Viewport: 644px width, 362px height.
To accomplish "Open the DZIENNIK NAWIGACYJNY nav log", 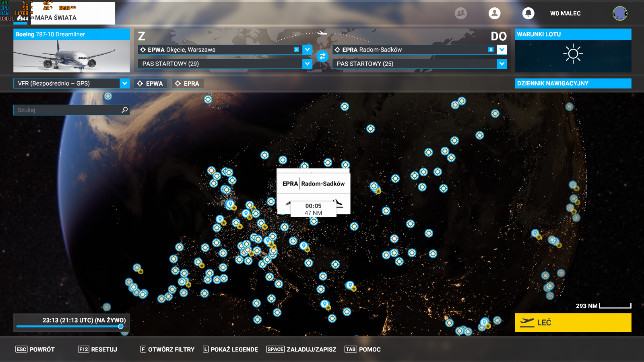I will pos(573,83).
